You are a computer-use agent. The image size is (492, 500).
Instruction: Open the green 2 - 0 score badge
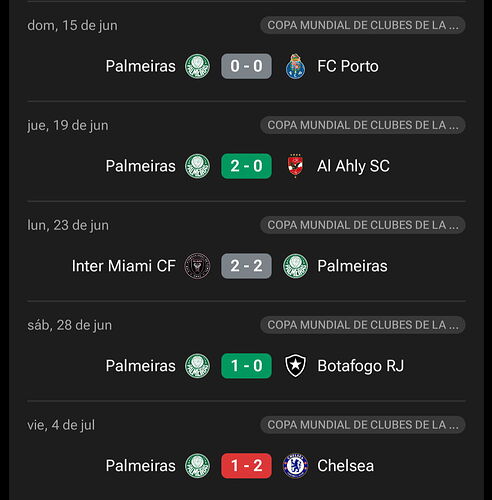(246, 166)
